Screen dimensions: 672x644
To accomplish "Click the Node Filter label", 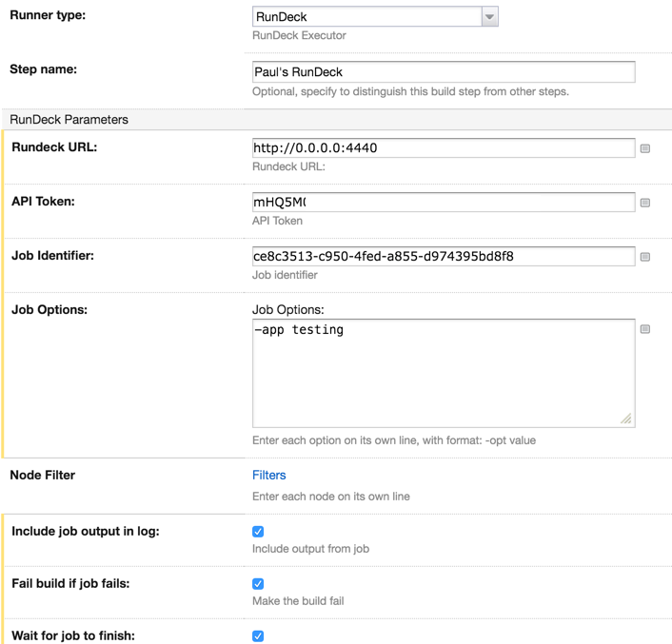I will [x=43, y=475].
